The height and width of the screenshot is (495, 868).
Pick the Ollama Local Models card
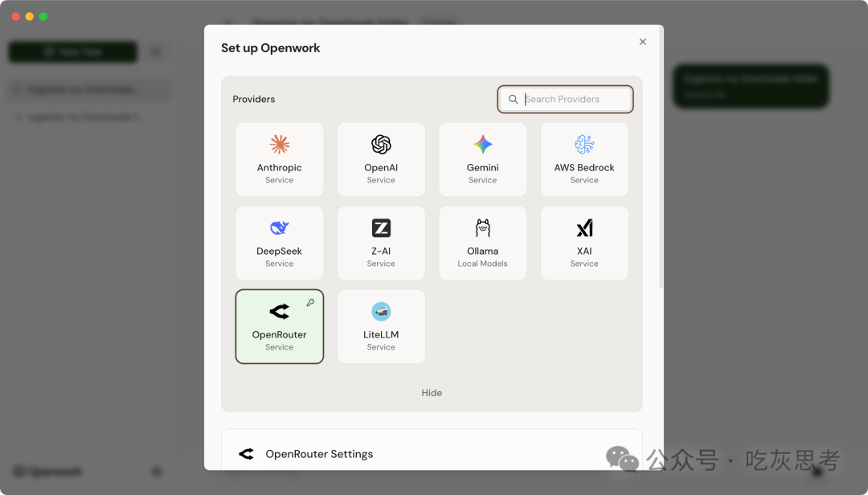coord(483,243)
